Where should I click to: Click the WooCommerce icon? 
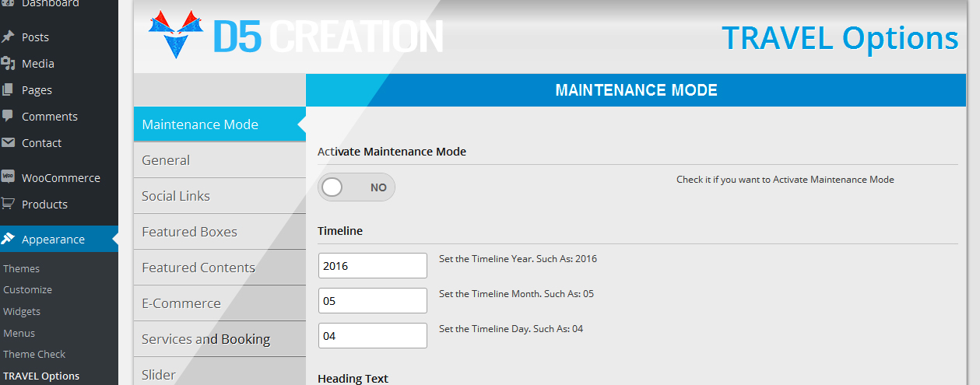[x=8, y=177]
